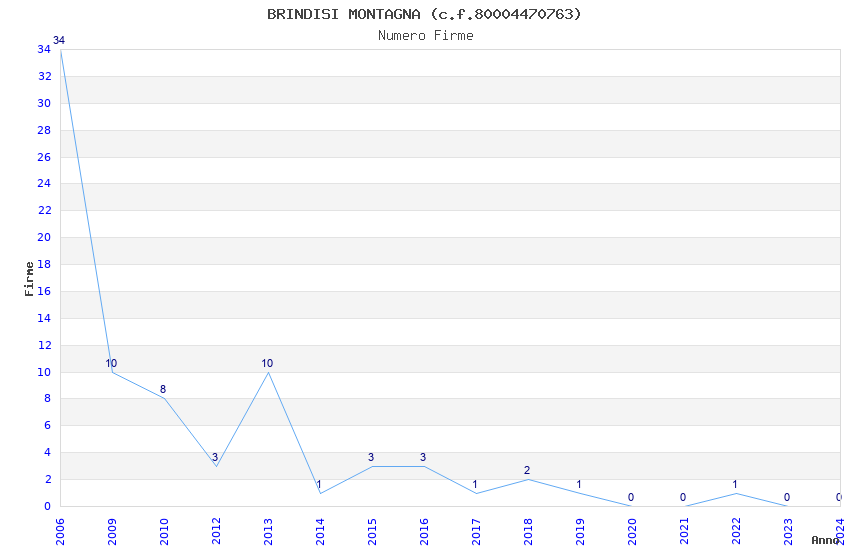
Task: Click year 2013 on the x-axis
Action: (x=268, y=532)
